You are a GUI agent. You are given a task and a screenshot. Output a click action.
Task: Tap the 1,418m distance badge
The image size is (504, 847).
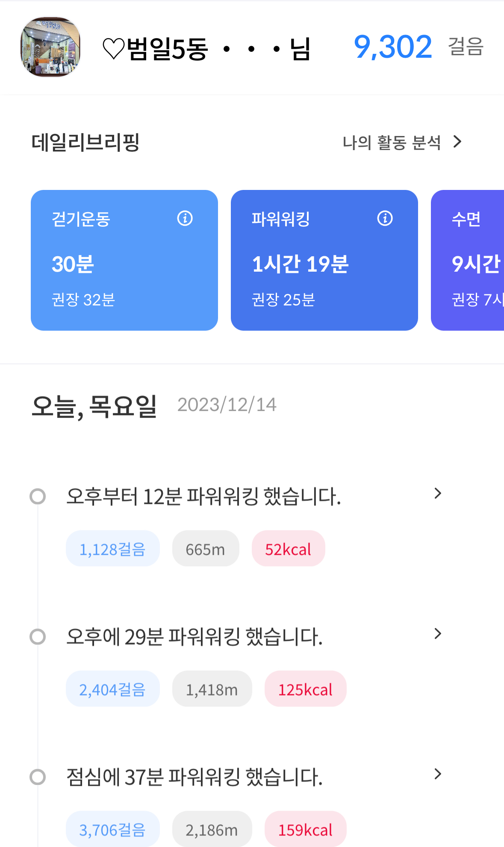[x=212, y=689]
